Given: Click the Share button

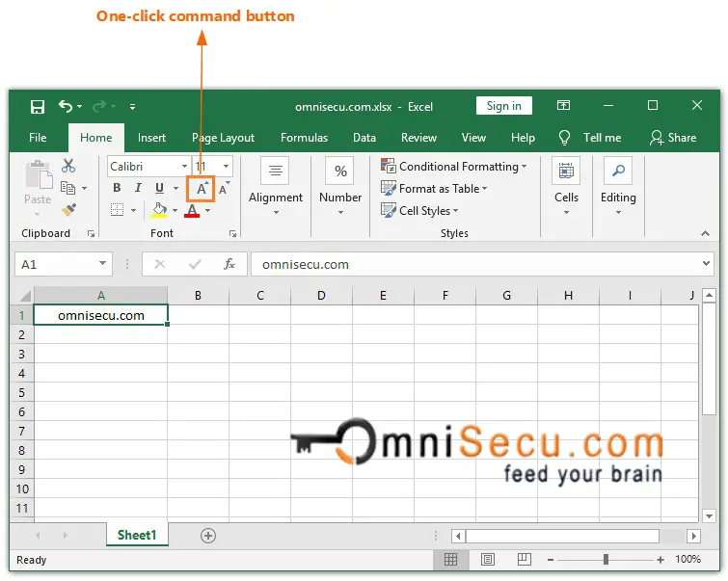Looking at the screenshot, I should click(x=673, y=138).
